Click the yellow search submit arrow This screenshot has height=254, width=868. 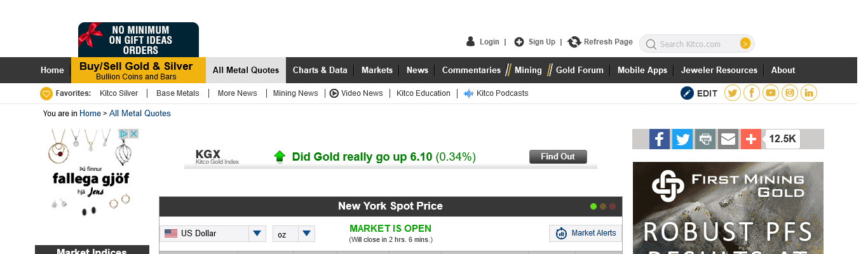745,44
